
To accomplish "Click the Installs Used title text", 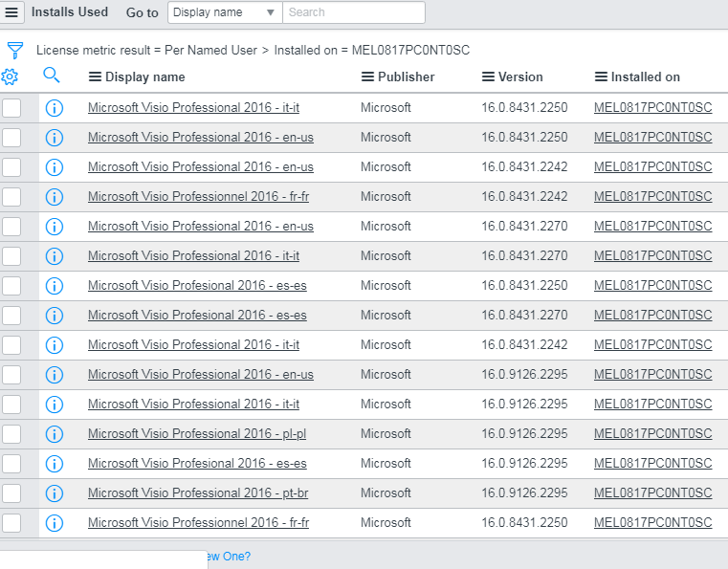I will click(x=70, y=12).
